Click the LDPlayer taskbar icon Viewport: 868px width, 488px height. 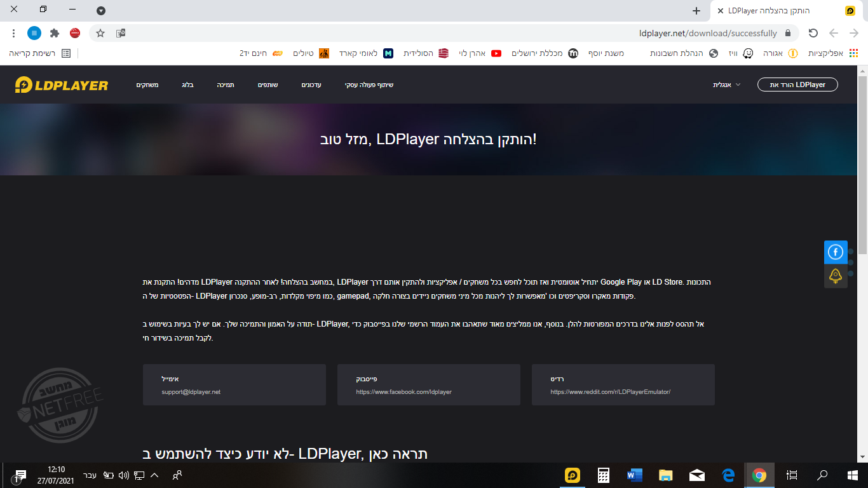[x=573, y=475]
